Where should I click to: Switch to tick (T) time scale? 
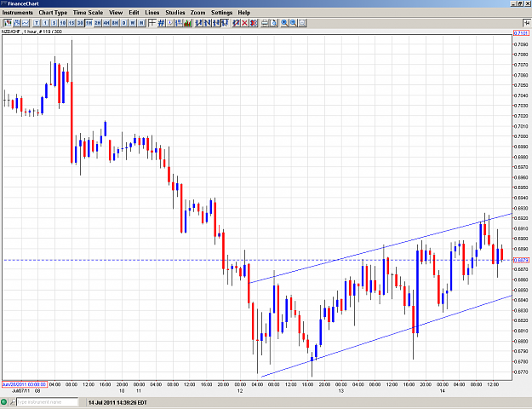37,23
